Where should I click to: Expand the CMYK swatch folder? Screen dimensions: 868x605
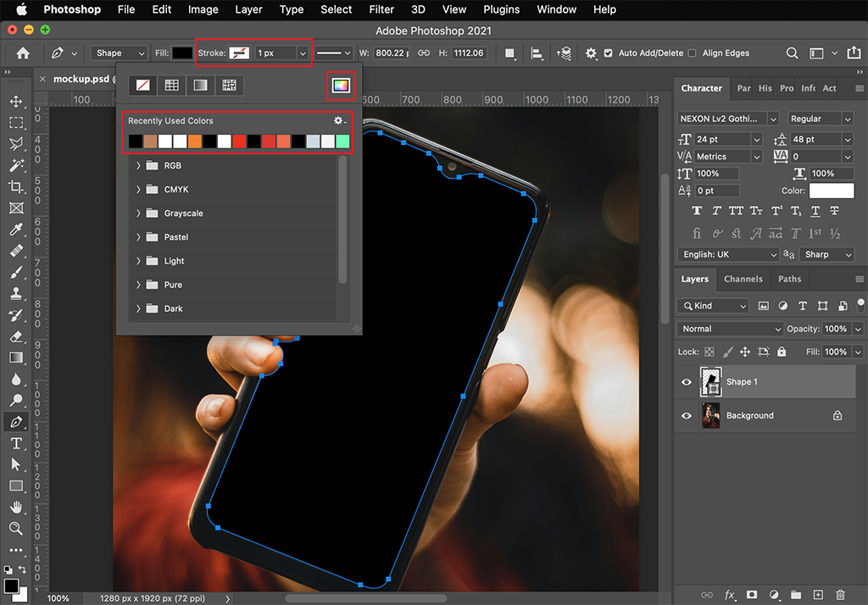(x=138, y=189)
